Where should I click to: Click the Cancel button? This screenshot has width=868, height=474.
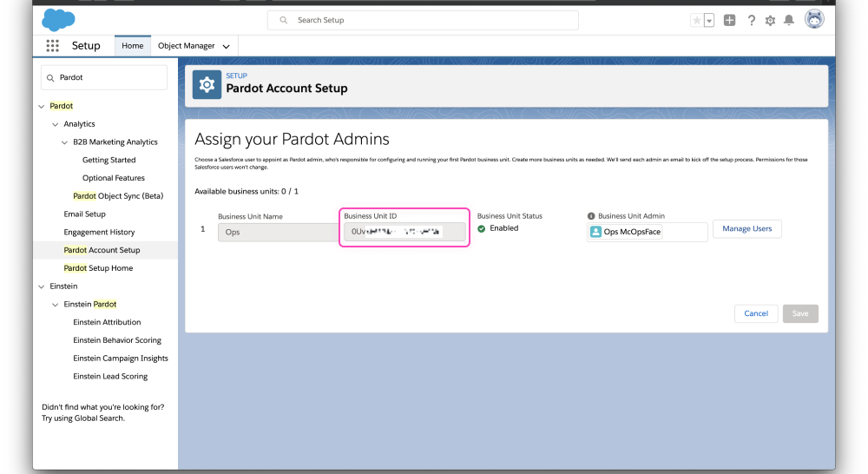755,313
